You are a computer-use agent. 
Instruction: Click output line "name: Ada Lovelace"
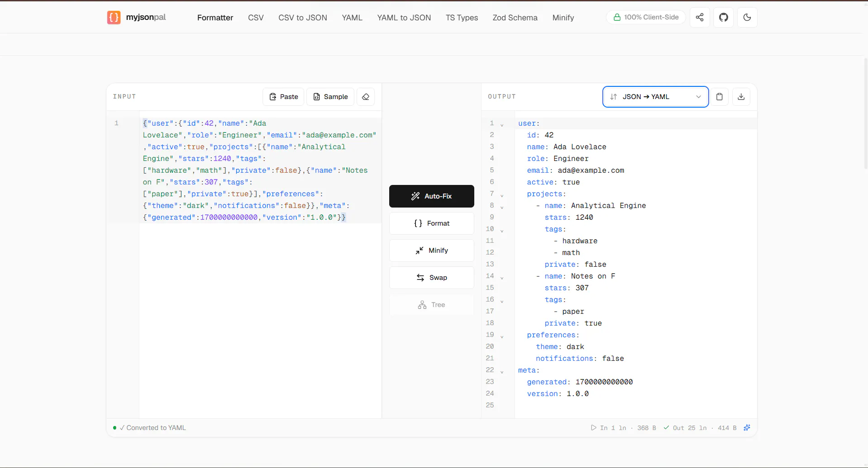[566, 147]
